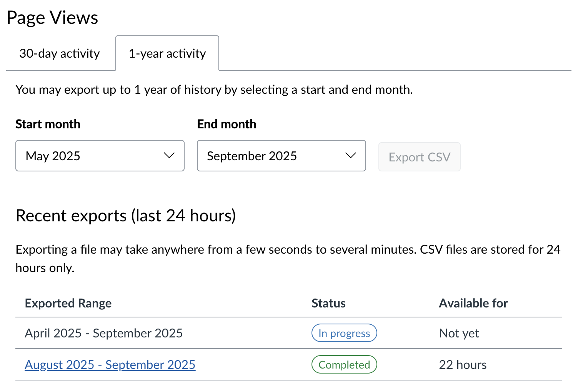Expand the May 2025 month selector chevron
This screenshot has height=392, width=573.
168,156
